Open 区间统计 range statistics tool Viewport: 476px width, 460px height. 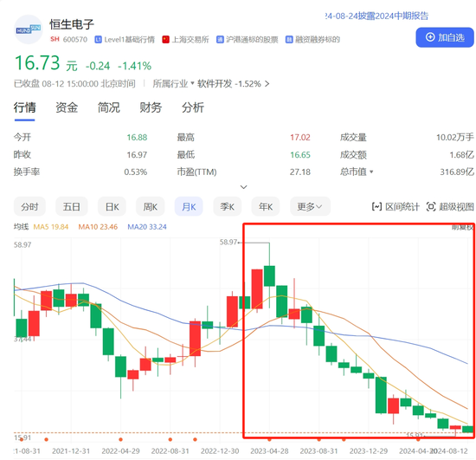click(x=396, y=207)
